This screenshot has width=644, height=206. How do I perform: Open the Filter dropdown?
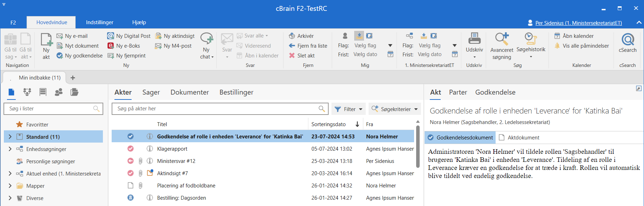348,109
